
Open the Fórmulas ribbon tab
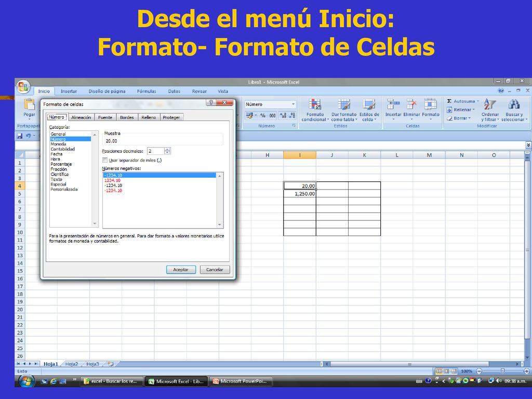[146, 91]
